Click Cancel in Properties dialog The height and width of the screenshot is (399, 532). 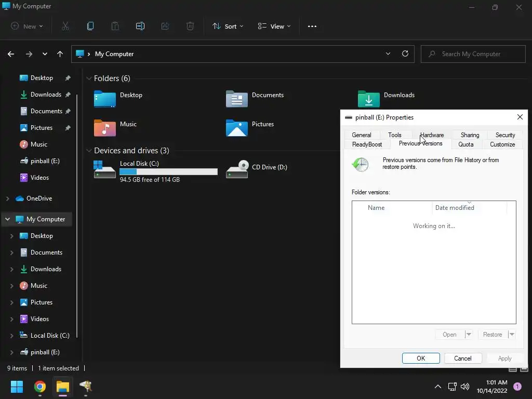[462, 358]
